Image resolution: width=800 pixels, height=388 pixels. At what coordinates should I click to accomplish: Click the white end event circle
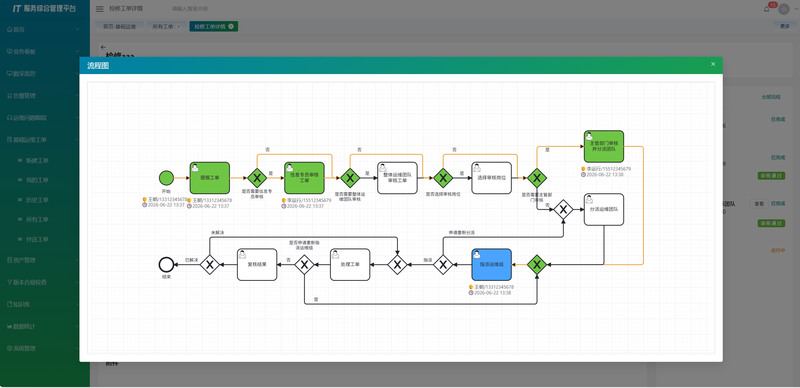tap(166, 264)
